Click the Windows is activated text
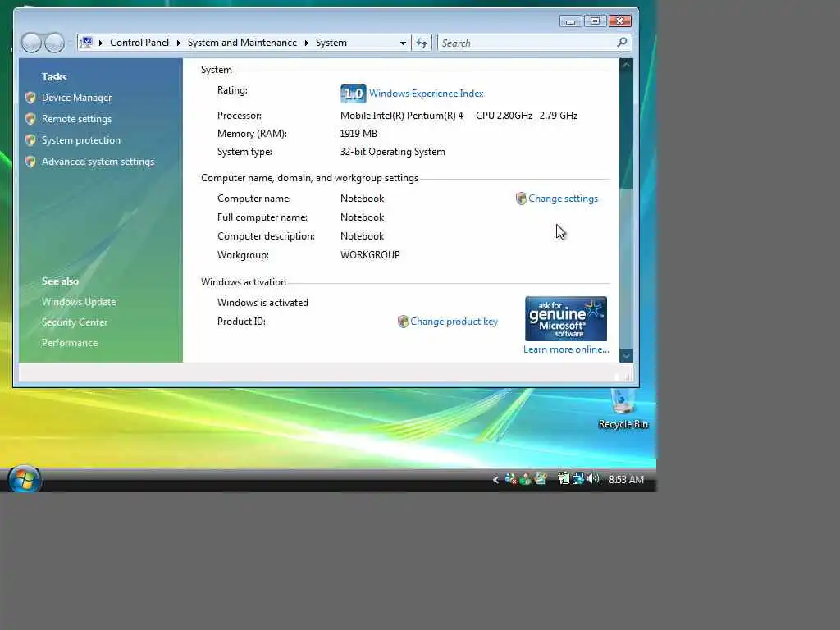The width and height of the screenshot is (840, 630). [x=263, y=303]
